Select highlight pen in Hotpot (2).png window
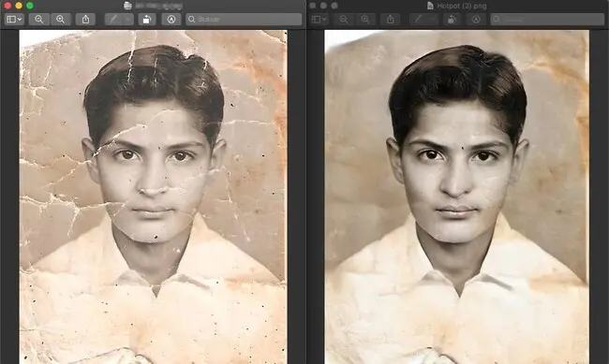The image size is (609, 364). [418, 19]
